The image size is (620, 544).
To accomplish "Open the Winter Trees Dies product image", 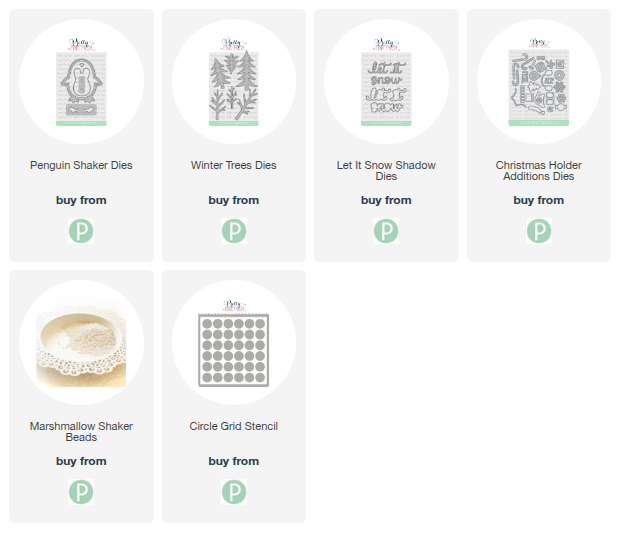I will click(x=234, y=82).
